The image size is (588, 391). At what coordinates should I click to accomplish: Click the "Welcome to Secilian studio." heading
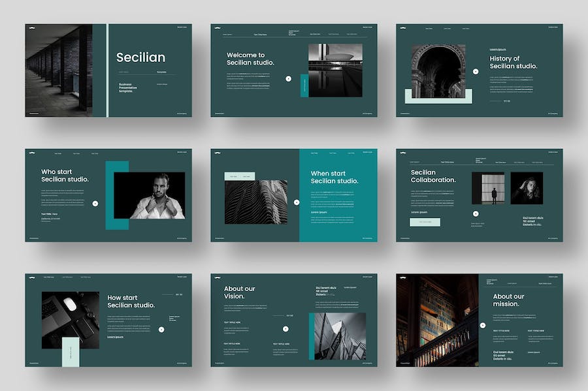click(250, 59)
